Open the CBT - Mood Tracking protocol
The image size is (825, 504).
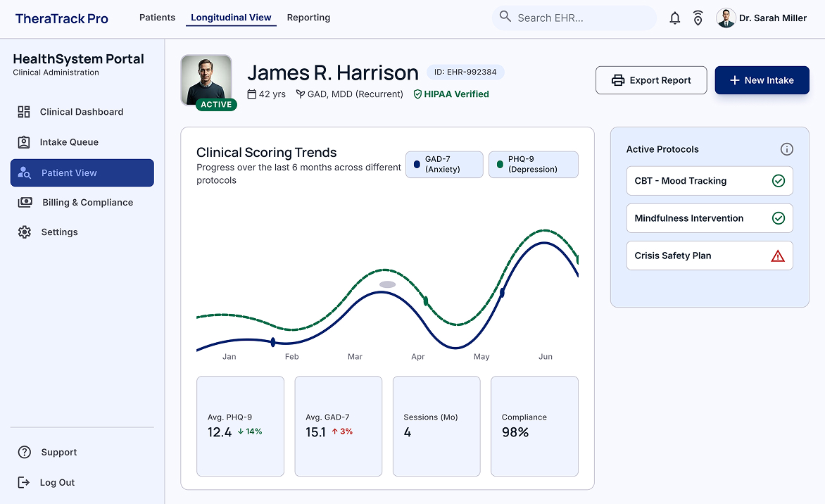710,181
